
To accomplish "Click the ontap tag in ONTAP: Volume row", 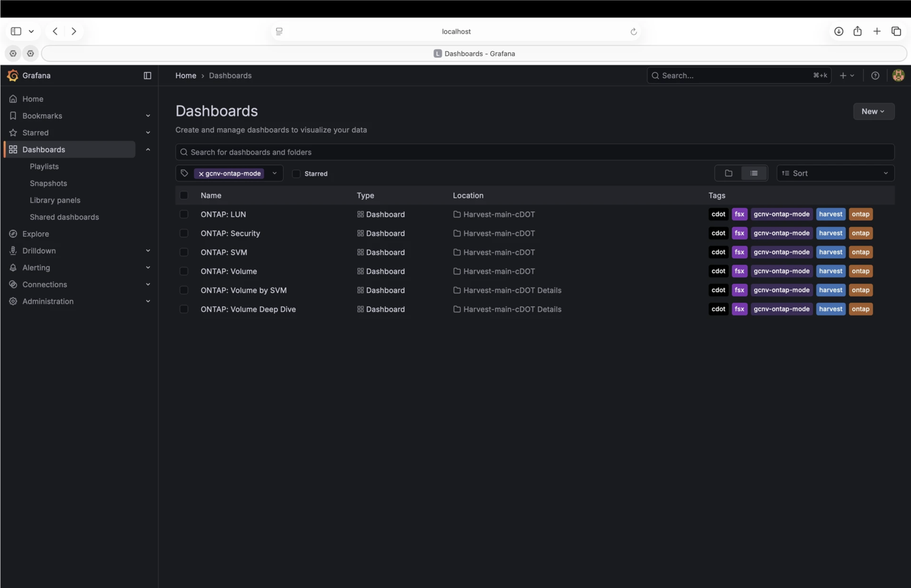I will click(x=860, y=271).
